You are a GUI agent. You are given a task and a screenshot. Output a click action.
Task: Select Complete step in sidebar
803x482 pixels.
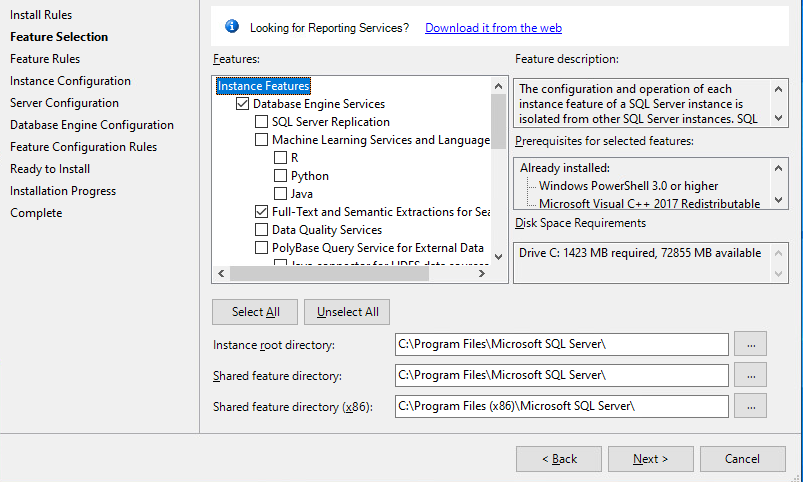pos(36,213)
